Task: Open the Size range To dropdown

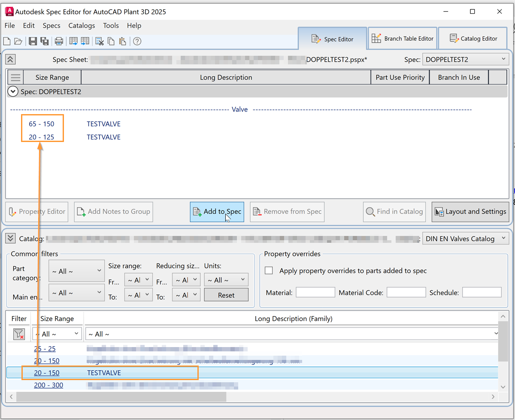Action: (x=138, y=295)
